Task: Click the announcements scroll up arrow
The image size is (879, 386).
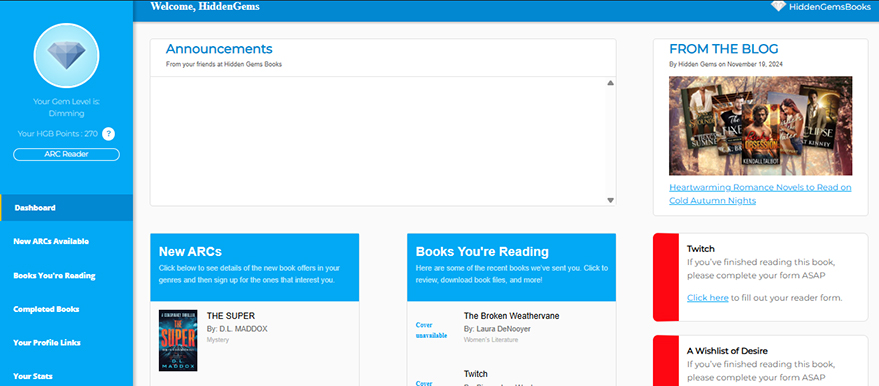Action: coord(610,83)
